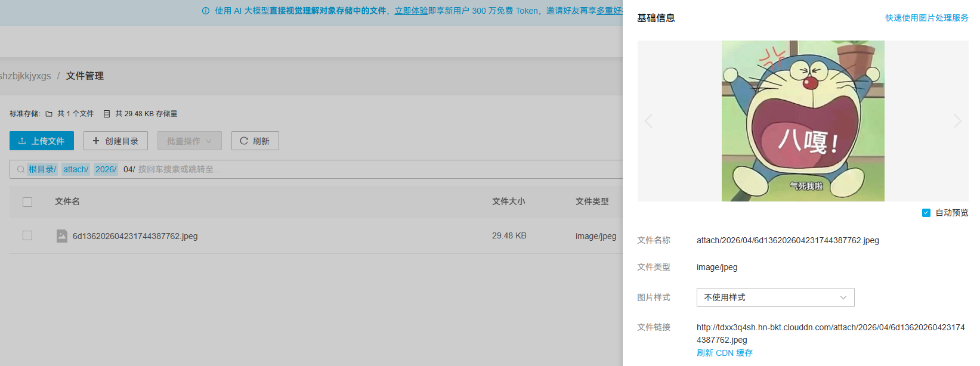980x366 pixels.
Task: Click the 刷新 button
Action: (x=255, y=141)
